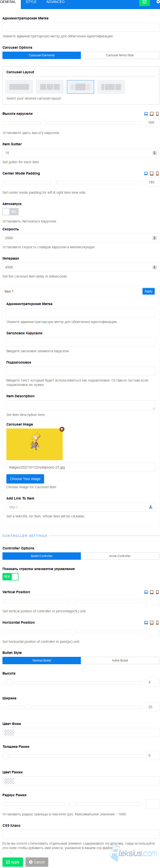Adjust the Интервал stepper arrows
160x868 pixels.
[155, 267]
